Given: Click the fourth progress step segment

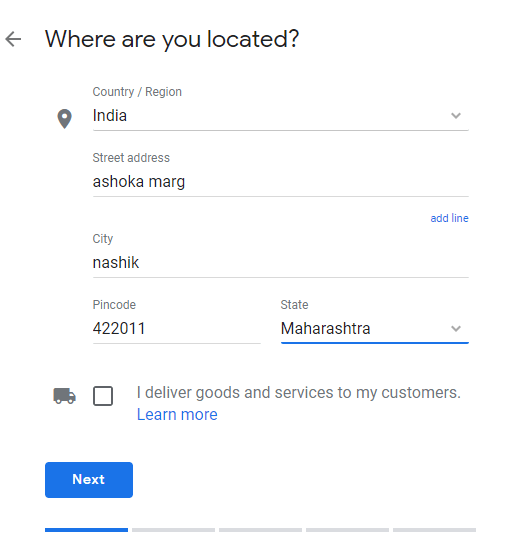Looking at the screenshot, I should pos(347,530).
